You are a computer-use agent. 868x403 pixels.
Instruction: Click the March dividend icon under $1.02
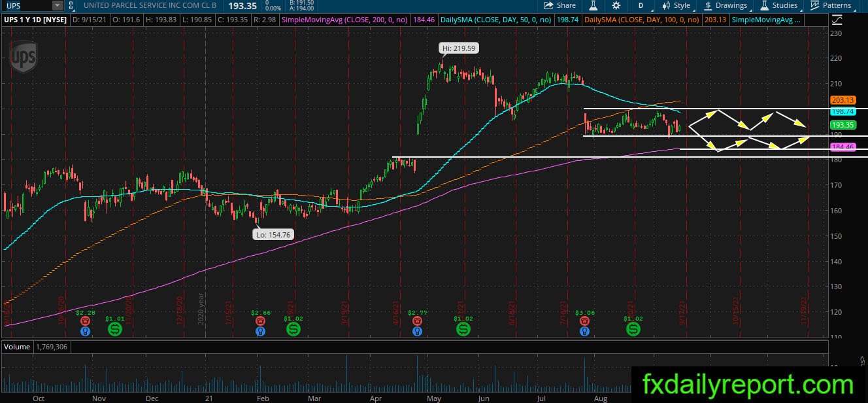coord(293,329)
